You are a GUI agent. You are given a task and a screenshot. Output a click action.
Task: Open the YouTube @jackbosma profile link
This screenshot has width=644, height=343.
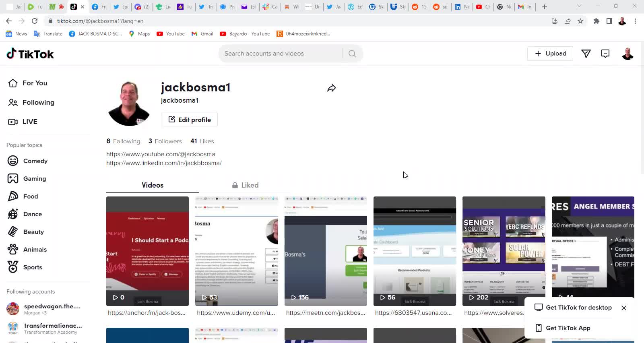coord(161,154)
